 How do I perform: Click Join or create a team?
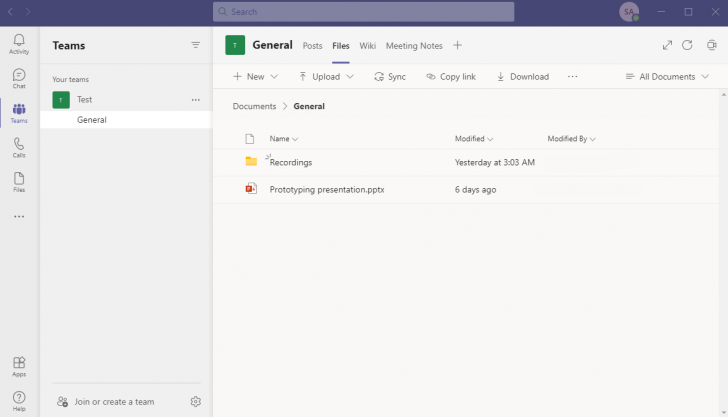point(106,402)
